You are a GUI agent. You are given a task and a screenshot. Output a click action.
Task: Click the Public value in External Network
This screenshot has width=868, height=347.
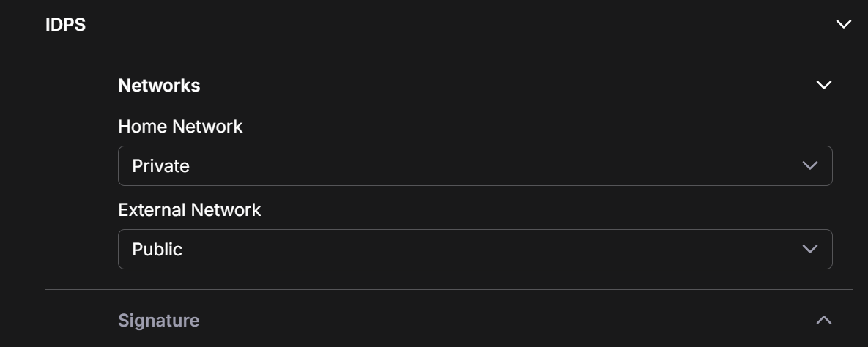point(157,250)
